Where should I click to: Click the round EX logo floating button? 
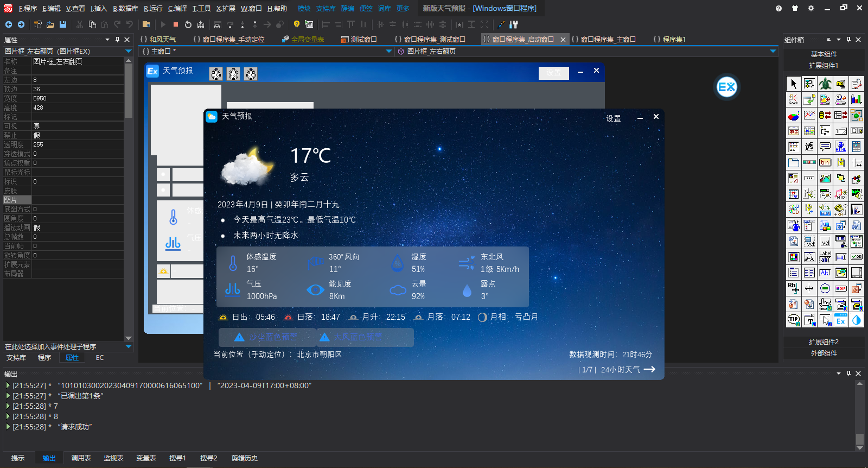[x=726, y=87]
